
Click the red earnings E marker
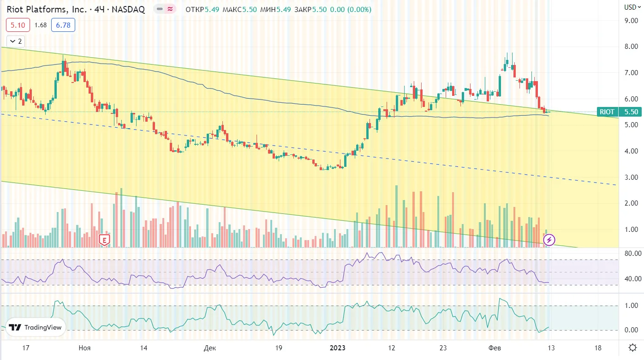[x=105, y=240]
